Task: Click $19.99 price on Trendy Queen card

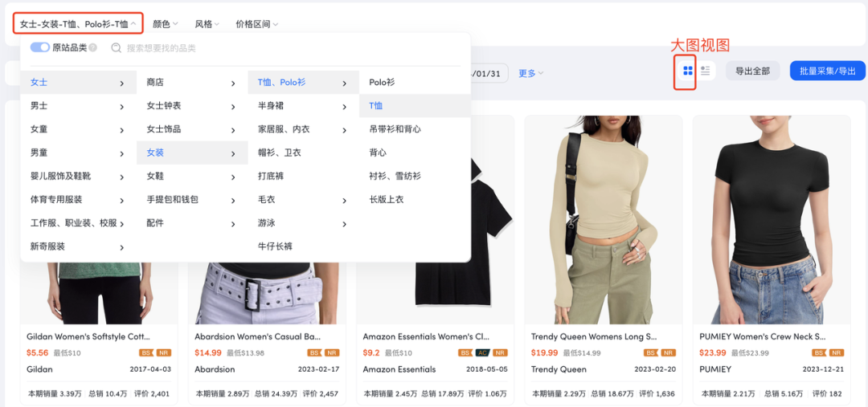Action: 545,352
